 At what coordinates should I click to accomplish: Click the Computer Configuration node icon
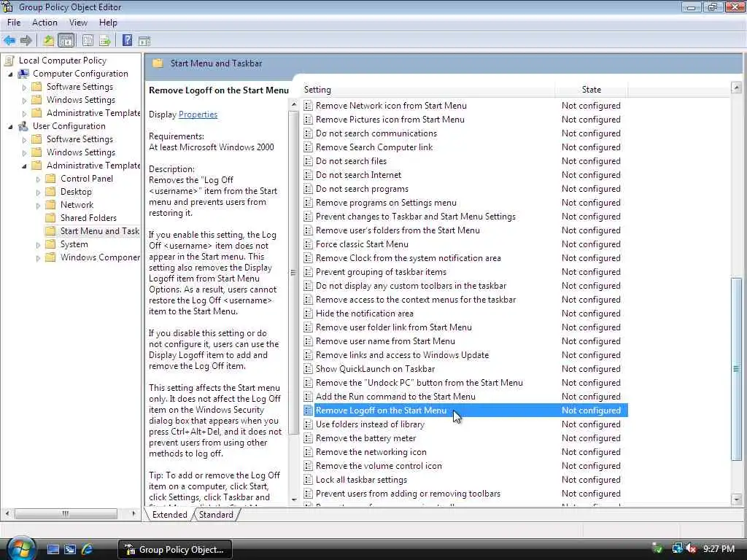(x=23, y=74)
